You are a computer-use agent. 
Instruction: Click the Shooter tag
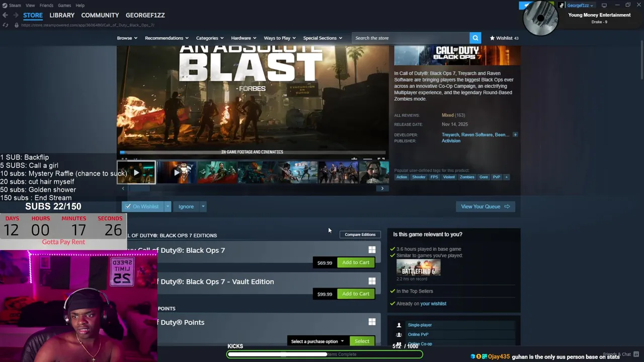[x=419, y=177]
